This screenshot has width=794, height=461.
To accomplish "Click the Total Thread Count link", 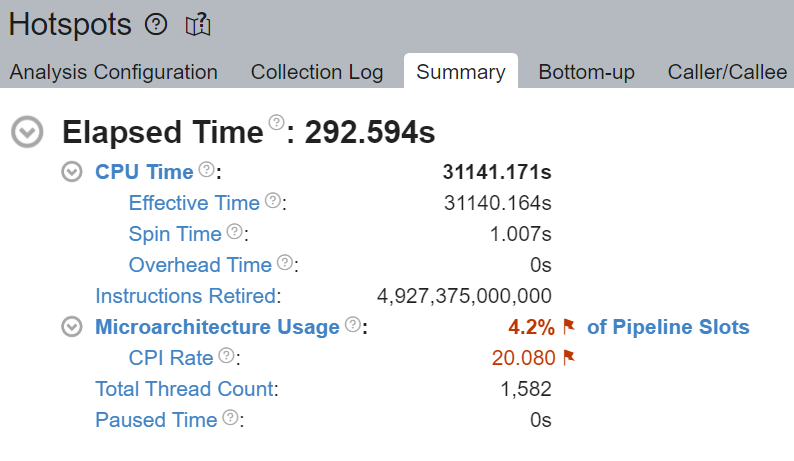I will [184, 389].
